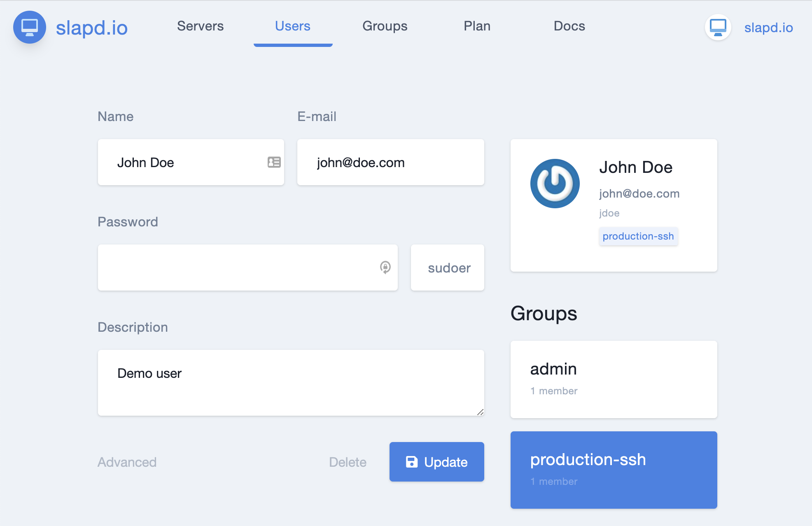Deselect the production-ssh group card

[x=614, y=470]
